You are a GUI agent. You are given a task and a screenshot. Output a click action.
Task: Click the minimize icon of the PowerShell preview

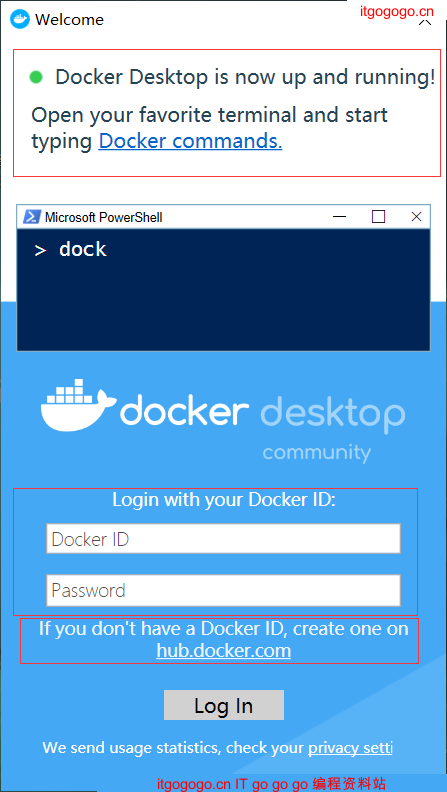[340, 217]
